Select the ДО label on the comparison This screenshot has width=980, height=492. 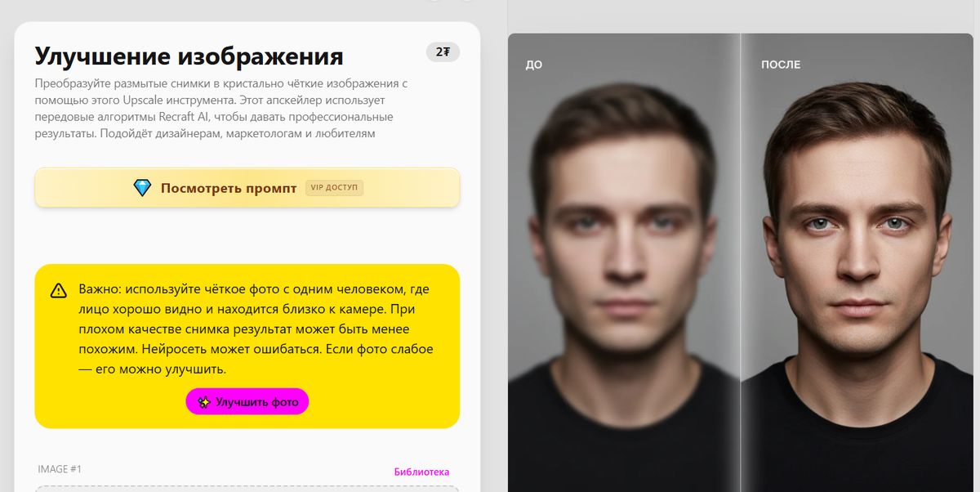click(533, 65)
